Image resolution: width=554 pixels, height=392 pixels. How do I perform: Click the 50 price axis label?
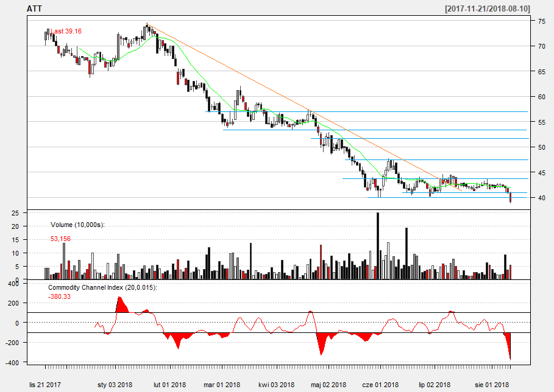click(x=541, y=147)
